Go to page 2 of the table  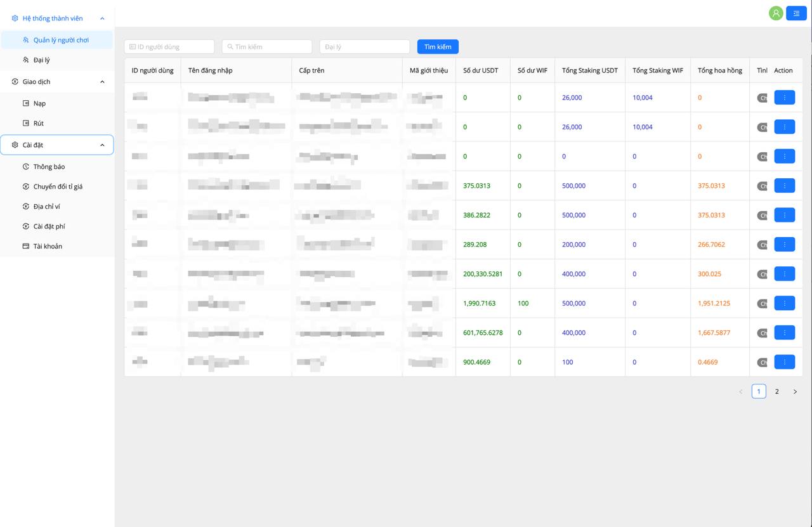(x=776, y=391)
